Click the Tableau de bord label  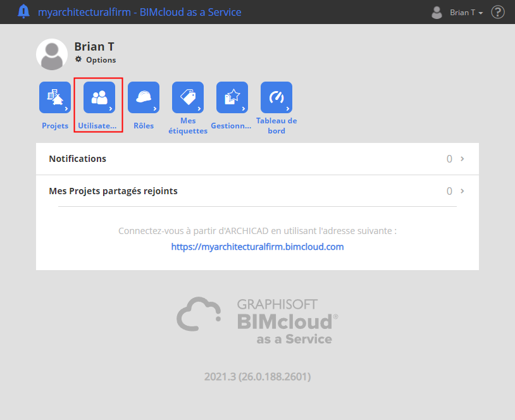click(276, 126)
